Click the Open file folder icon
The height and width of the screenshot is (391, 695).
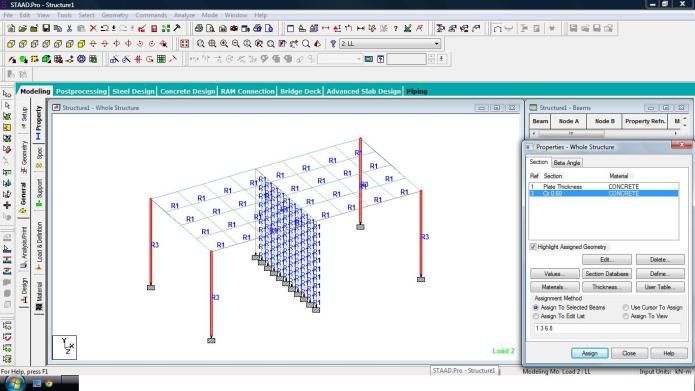tap(22, 28)
